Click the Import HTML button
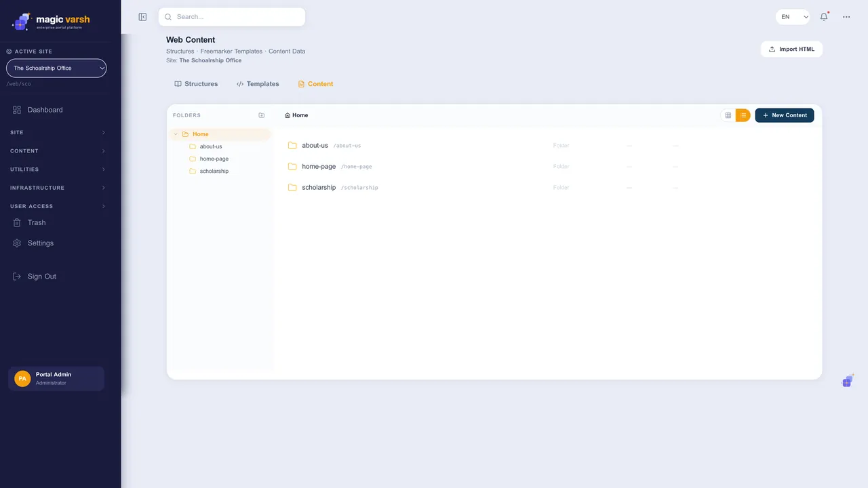Image resolution: width=868 pixels, height=488 pixels. 791,49
